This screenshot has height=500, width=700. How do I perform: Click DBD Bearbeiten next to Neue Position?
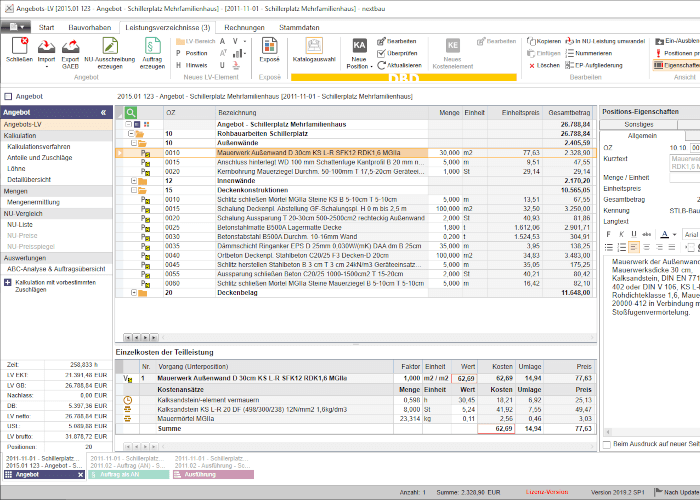pos(396,41)
